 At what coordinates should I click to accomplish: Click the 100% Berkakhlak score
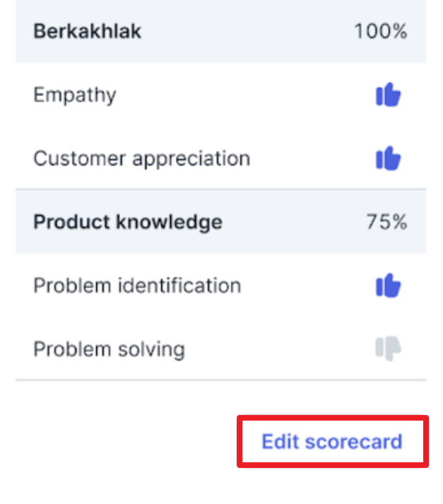point(381,31)
